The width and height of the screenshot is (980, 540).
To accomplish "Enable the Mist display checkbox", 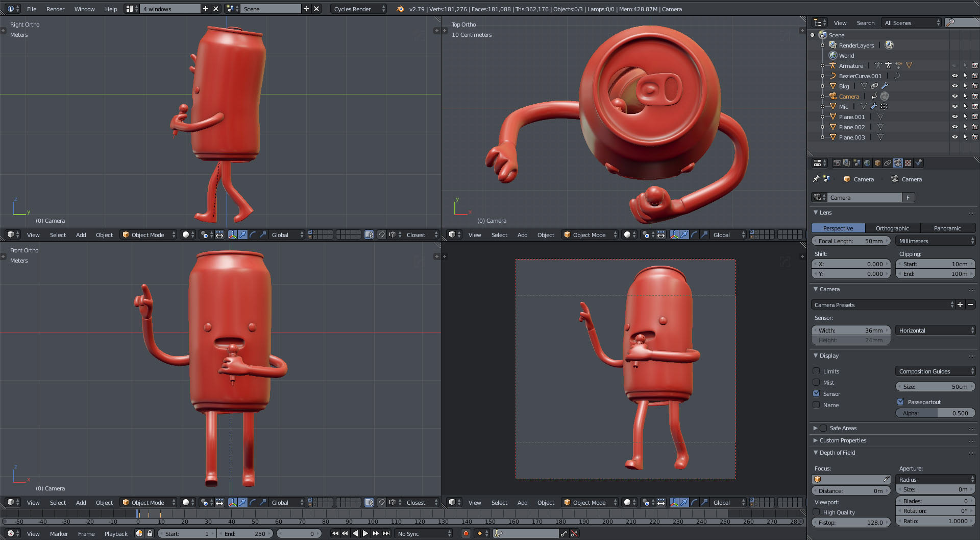I will pos(816,382).
